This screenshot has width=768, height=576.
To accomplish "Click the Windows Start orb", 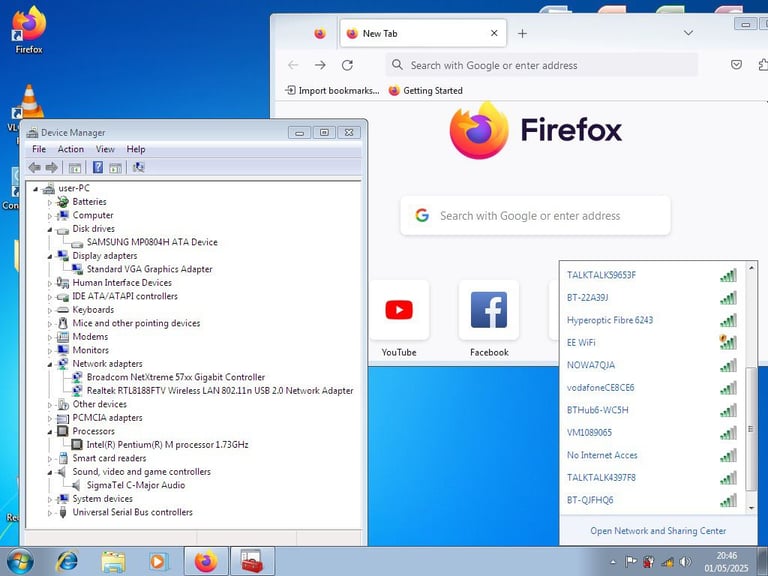I will click(x=20, y=561).
